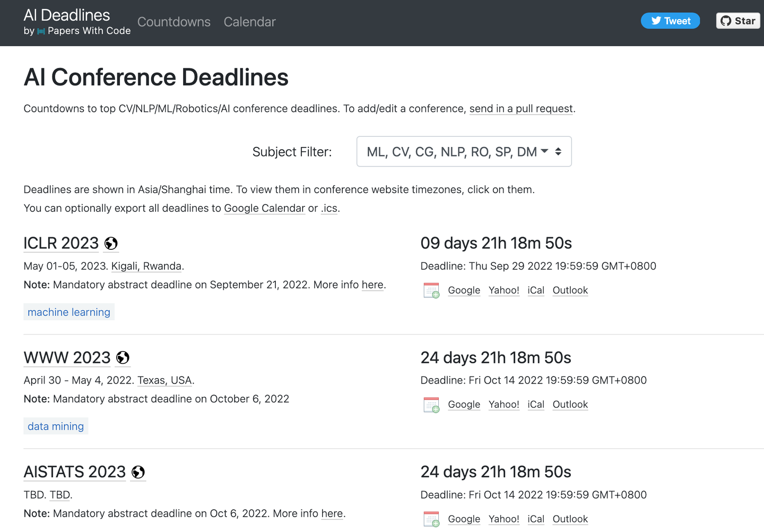This screenshot has height=532, width=764.
Task: Click the ICLR 2023 deadline to change timezone
Action: (x=538, y=266)
